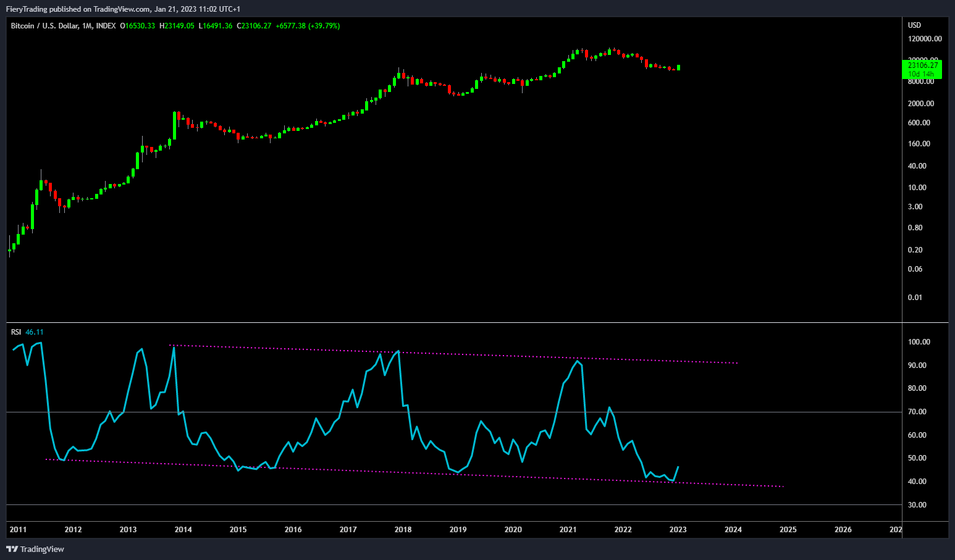Click the 2015 label on the time axis
This screenshot has width=955, height=560.
pyautogui.click(x=238, y=530)
